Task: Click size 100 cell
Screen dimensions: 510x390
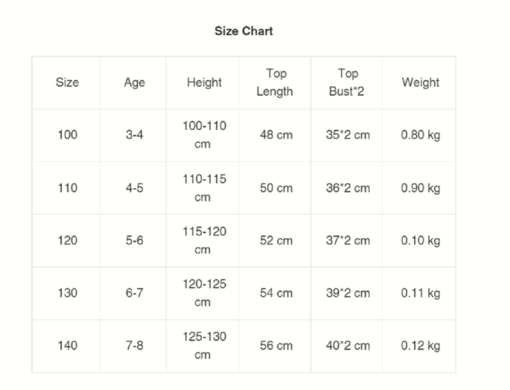Action: (x=68, y=135)
